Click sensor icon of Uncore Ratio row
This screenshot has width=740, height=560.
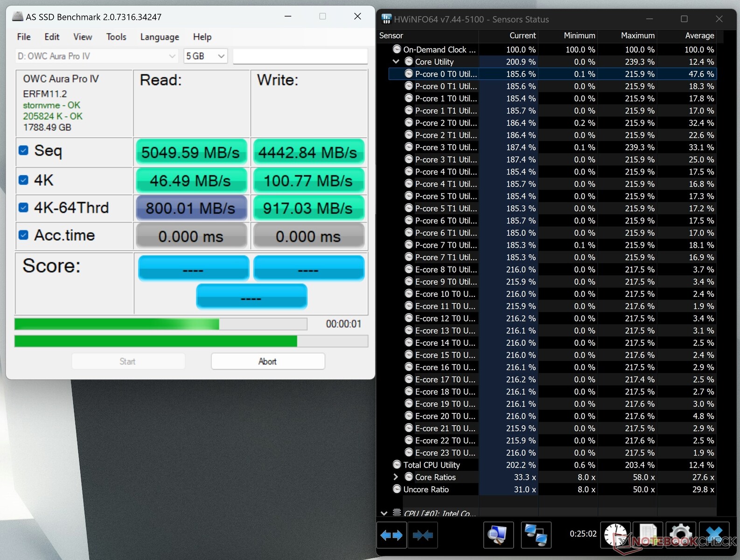click(397, 489)
